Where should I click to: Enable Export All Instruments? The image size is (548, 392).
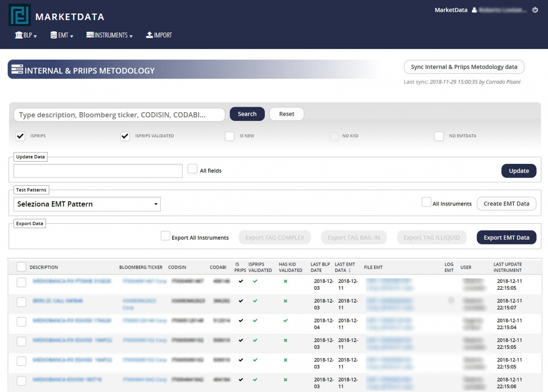pyautogui.click(x=165, y=236)
